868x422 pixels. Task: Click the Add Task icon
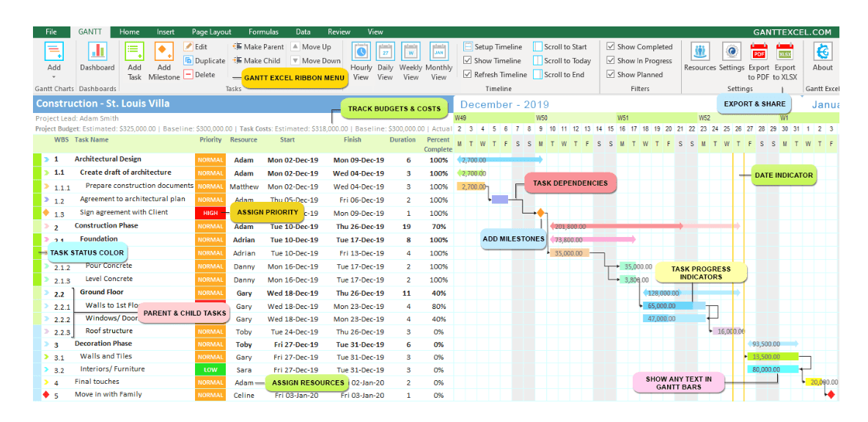[134, 51]
